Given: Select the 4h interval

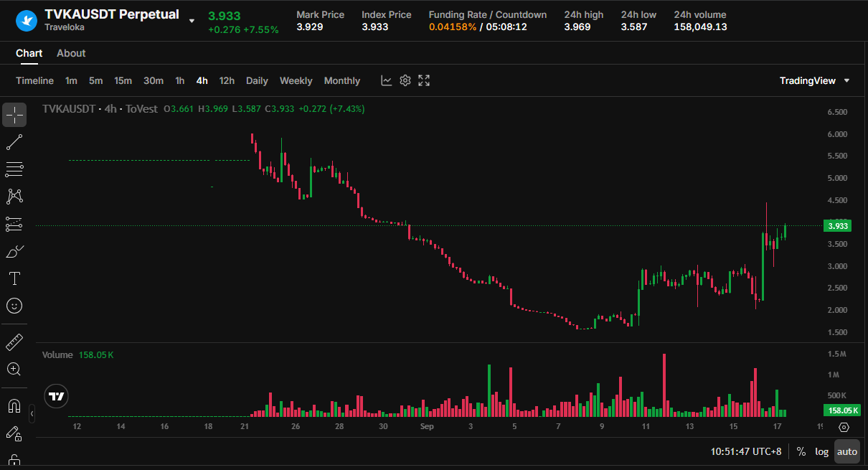Looking at the screenshot, I should (202, 80).
